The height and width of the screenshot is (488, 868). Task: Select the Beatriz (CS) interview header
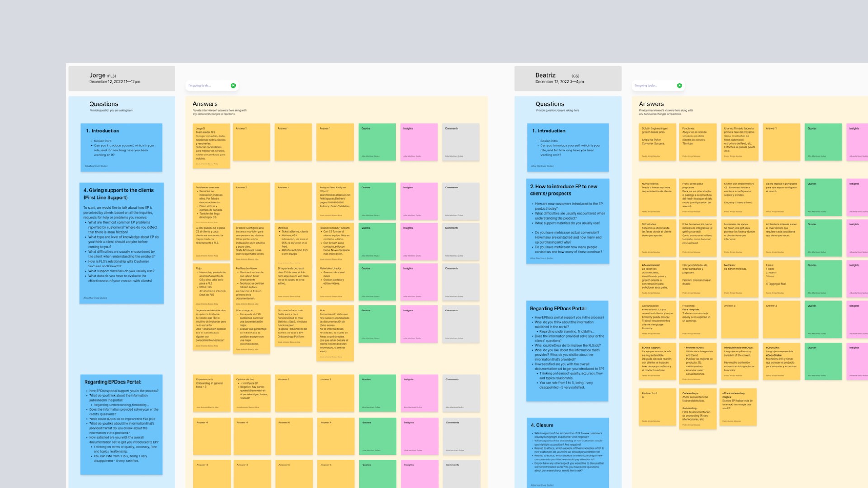tap(568, 79)
